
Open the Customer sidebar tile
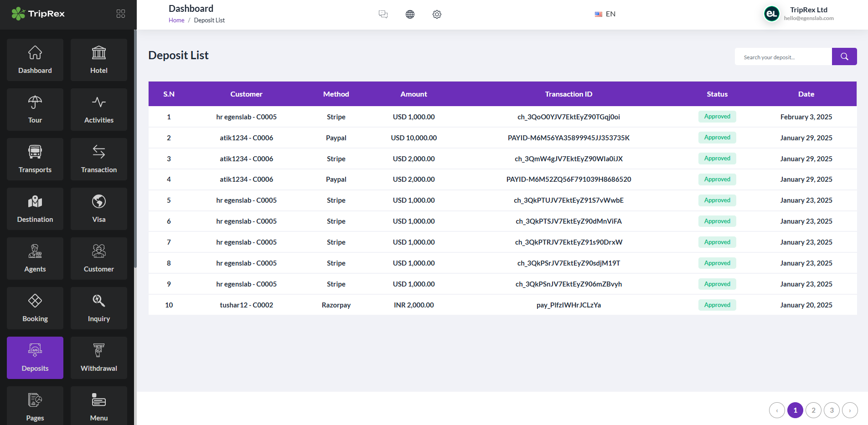(x=99, y=258)
